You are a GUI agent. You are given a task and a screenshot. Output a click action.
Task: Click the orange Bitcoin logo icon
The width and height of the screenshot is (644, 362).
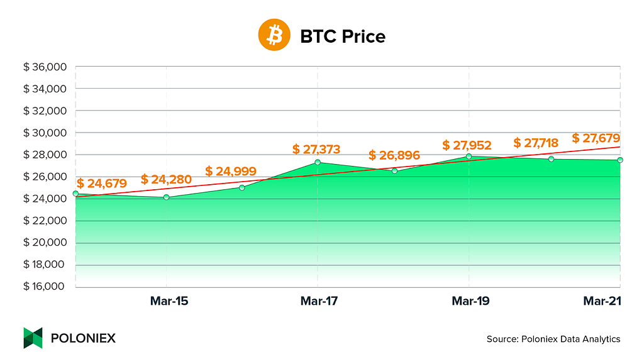(x=274, y=35)
